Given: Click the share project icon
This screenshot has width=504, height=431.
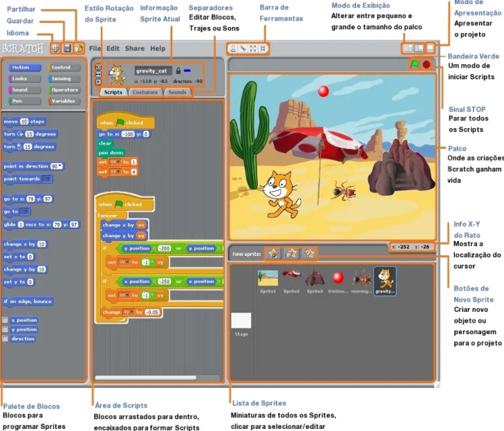Looking at the screenshot, I should tap(79, 48).
